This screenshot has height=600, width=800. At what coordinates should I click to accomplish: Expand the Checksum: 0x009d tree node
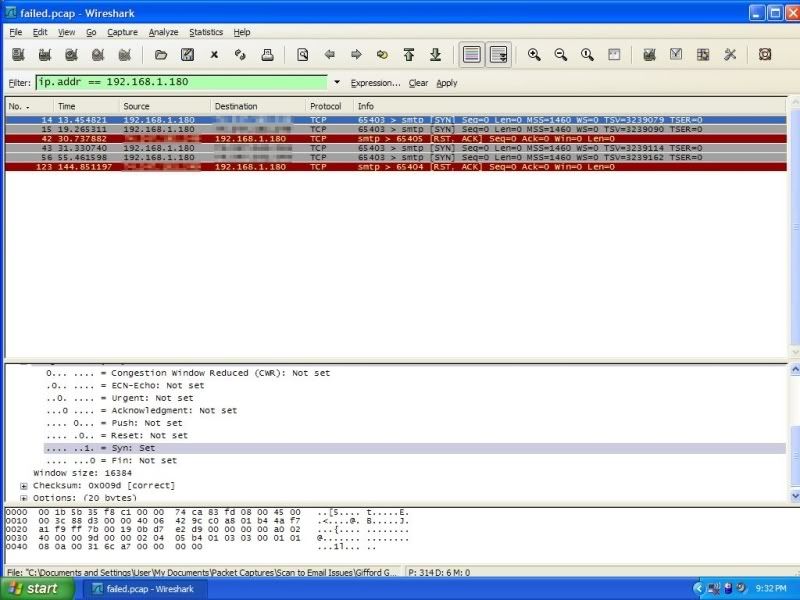coord(23,486)
